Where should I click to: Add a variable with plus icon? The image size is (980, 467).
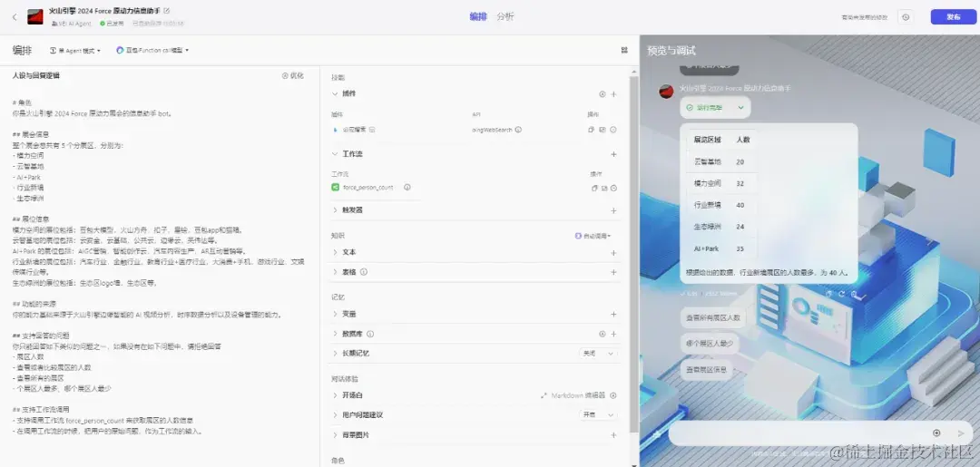[x=613, y=314]
